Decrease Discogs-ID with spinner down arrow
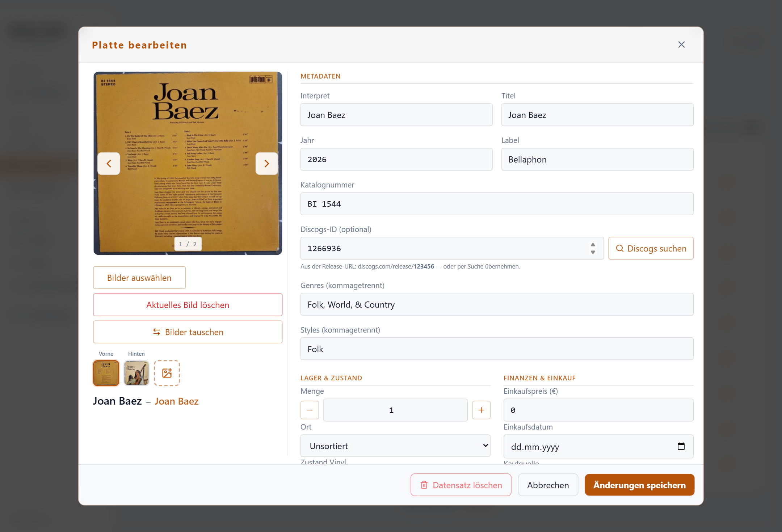This screenshot has height=532, width=782. pos(593,252)
